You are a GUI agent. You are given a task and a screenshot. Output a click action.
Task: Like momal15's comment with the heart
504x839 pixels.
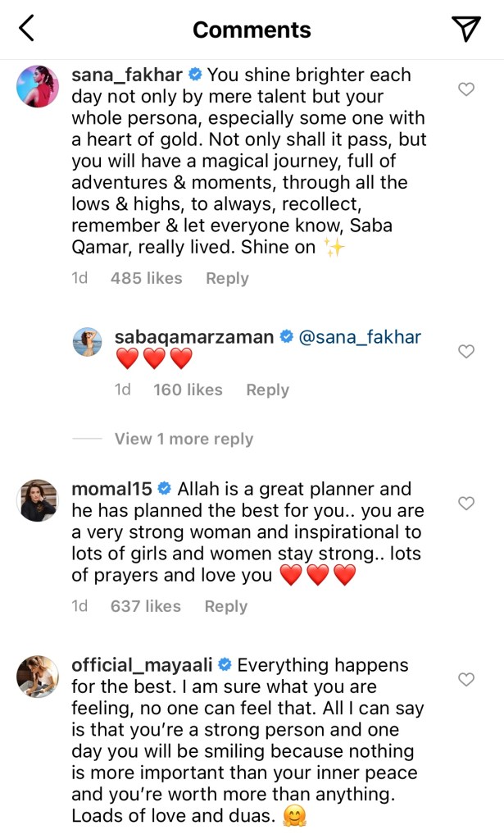(x=466, y=504)
